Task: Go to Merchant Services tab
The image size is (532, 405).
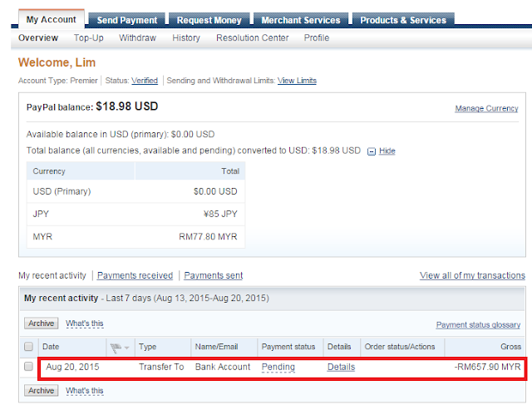Action: (301, 20)
